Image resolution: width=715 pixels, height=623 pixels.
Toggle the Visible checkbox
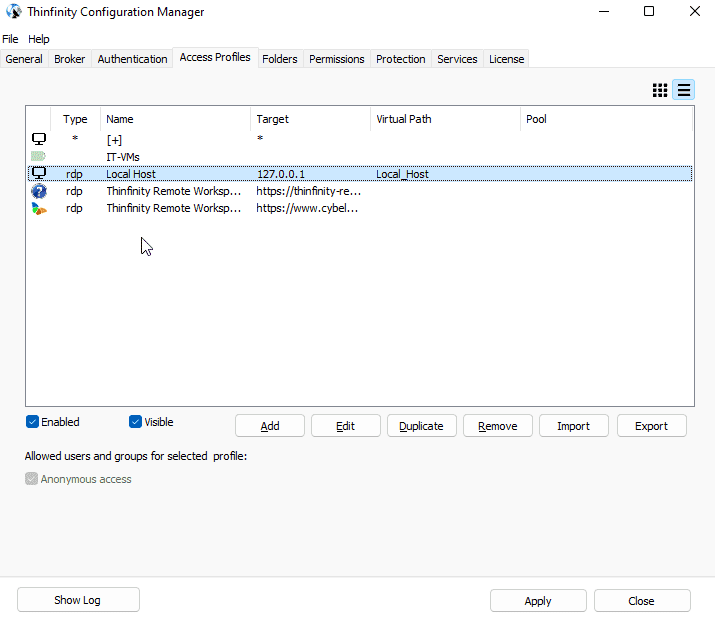[x=135, y=422]
